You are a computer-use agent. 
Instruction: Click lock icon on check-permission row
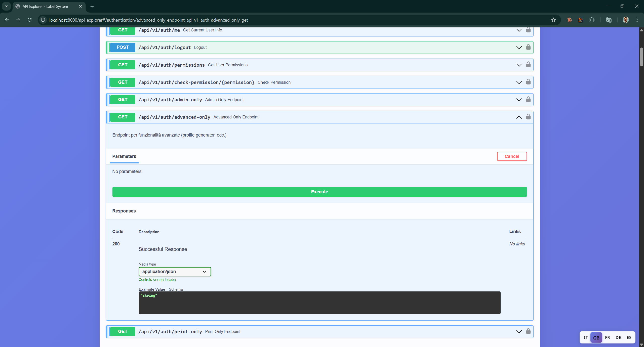tap(528, 82)
